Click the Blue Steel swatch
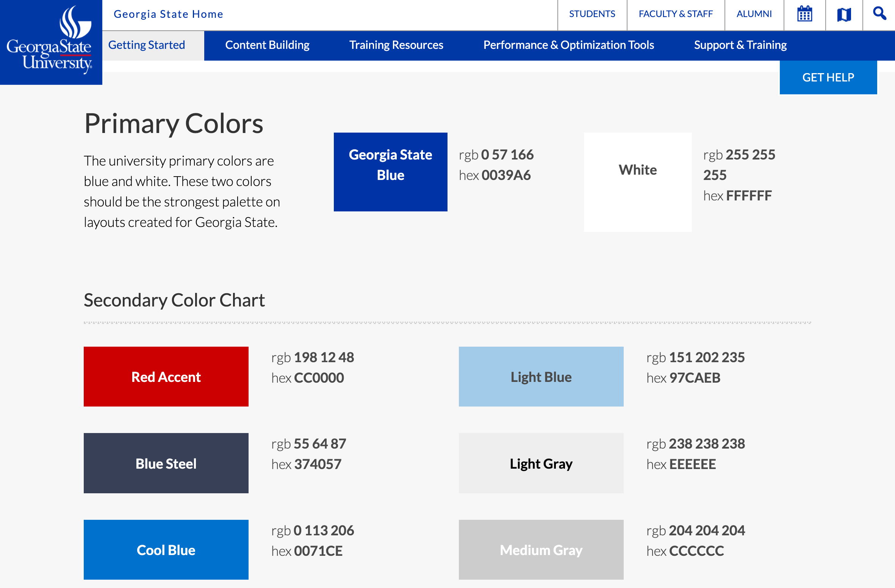895x588 pixels. [166, 463]
